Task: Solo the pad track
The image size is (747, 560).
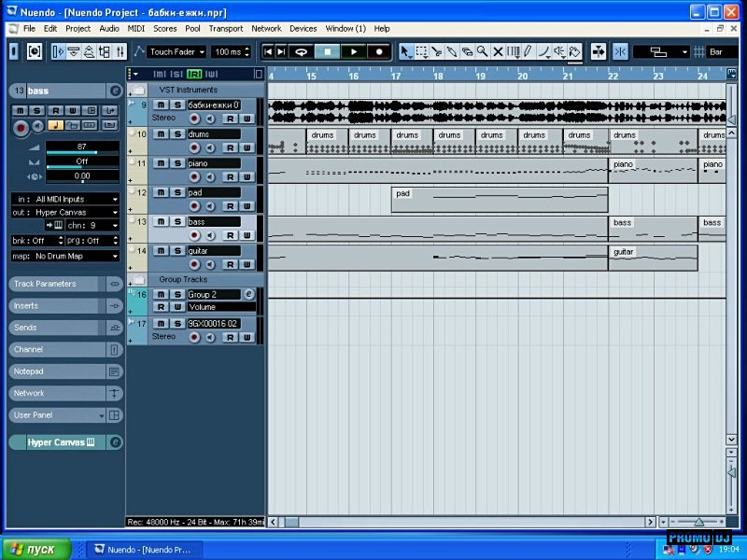Action: coord(176,192)
